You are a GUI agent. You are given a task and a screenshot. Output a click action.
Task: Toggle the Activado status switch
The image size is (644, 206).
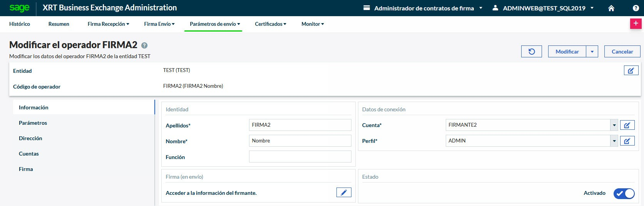click(x=624, y=193)
